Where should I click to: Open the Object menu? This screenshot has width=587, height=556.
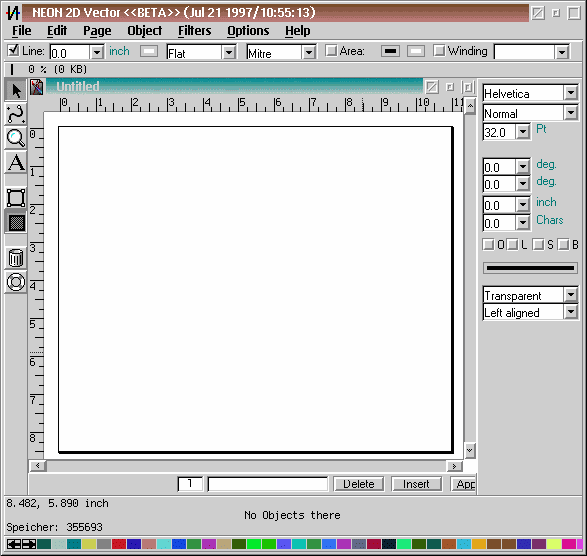[x=145, y=31]
